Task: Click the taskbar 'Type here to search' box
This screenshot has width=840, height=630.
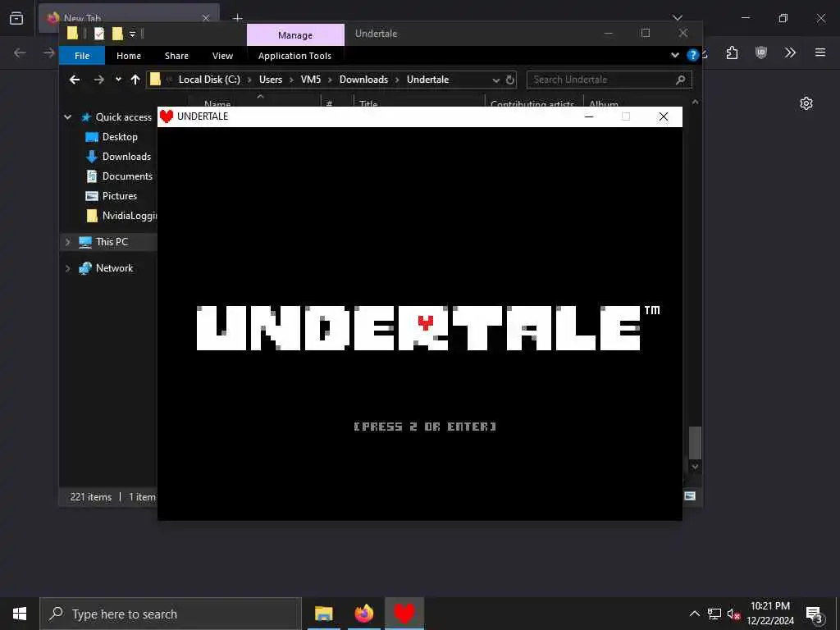Action: pyautogui.click(x=171, y=614)
